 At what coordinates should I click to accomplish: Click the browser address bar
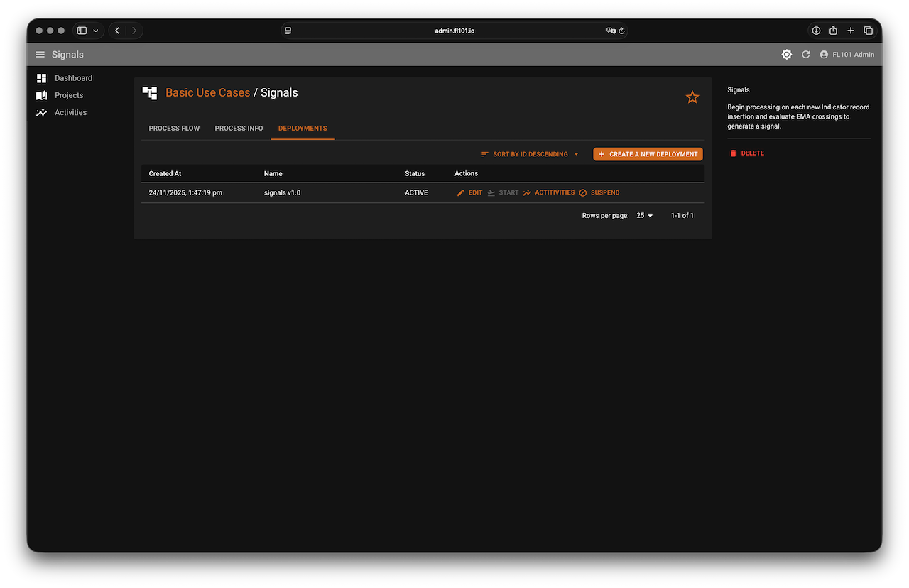[x=454, y=31]
